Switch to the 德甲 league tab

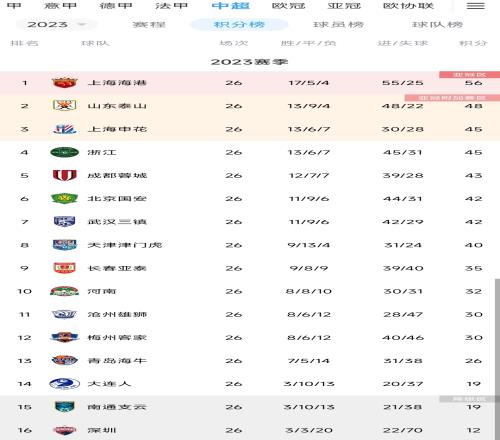pyautogui.click(x=116, y=6)
